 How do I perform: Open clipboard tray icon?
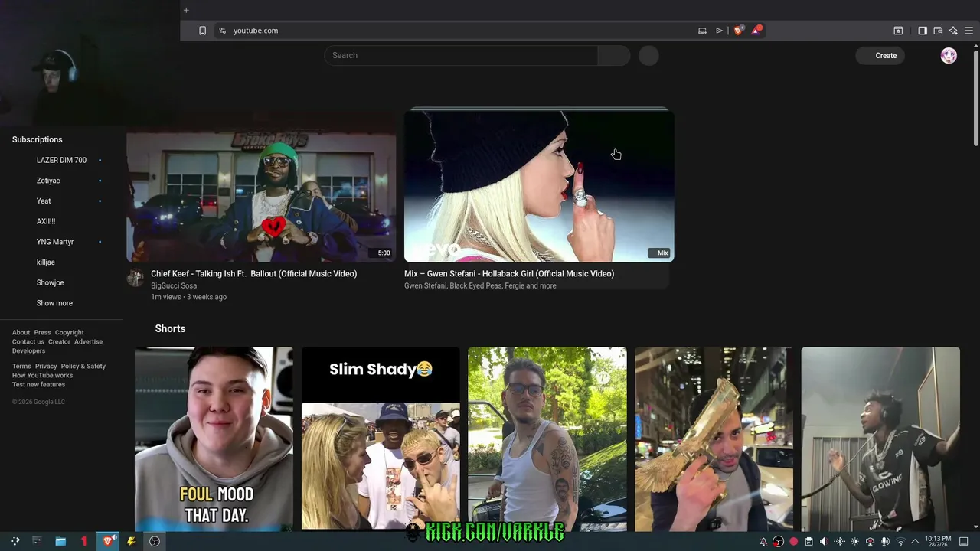(x=808, y=542)
